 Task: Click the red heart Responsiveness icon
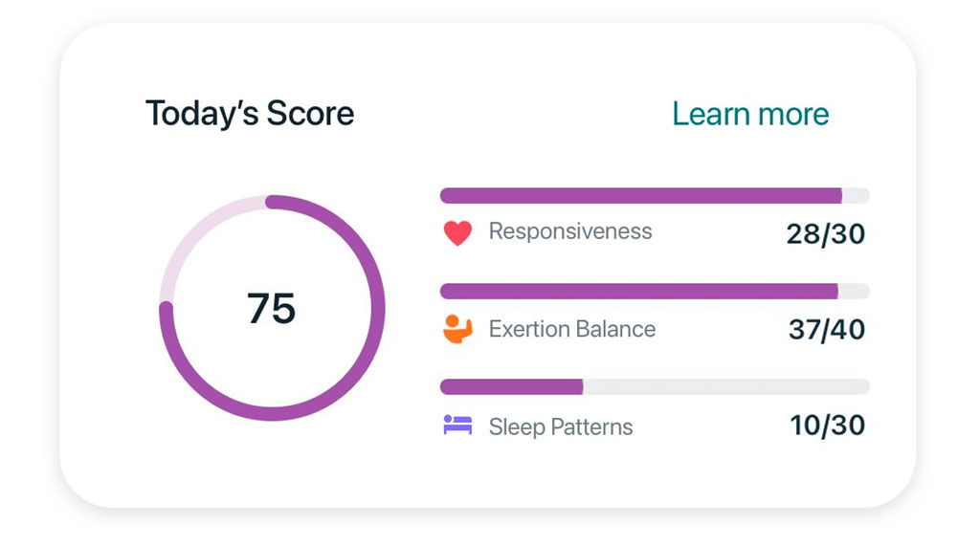457,232
